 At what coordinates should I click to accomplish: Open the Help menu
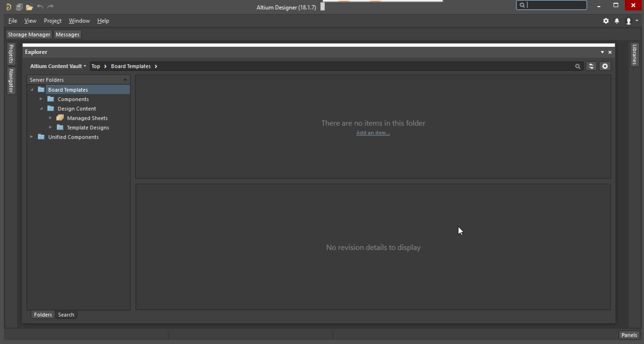click(x=103, y=21)
